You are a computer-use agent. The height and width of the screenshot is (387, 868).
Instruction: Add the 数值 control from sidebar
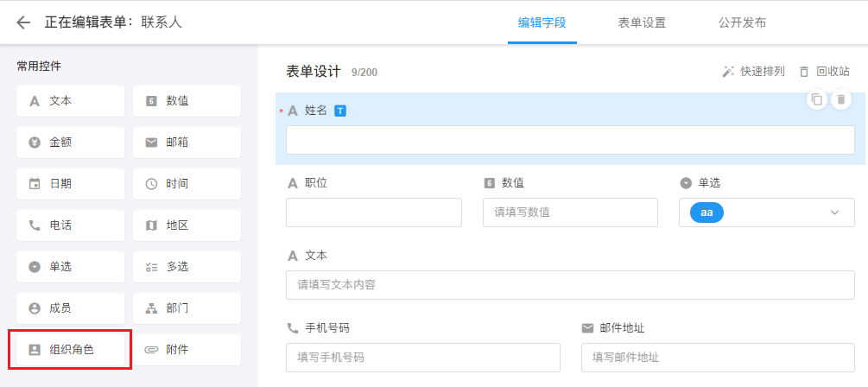click(x=187, y=101)
